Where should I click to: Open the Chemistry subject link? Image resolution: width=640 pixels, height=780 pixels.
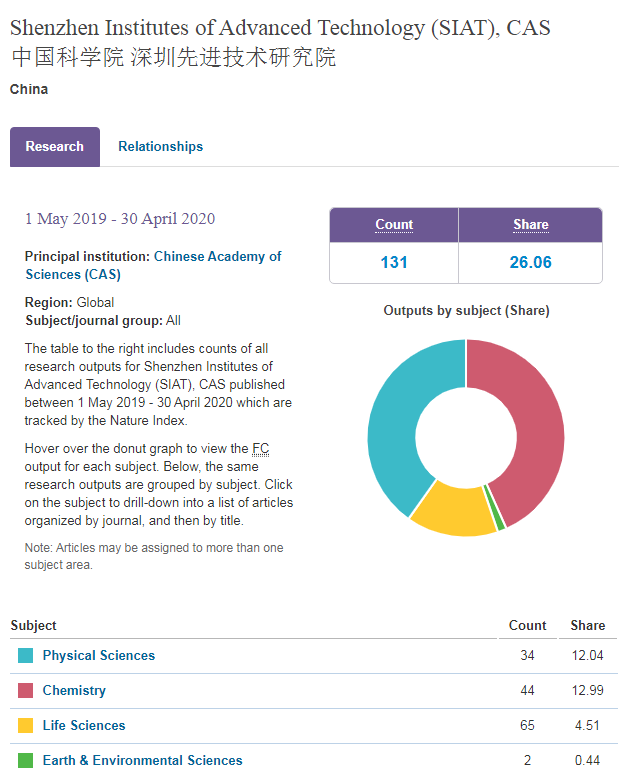[x=74, y=691]
